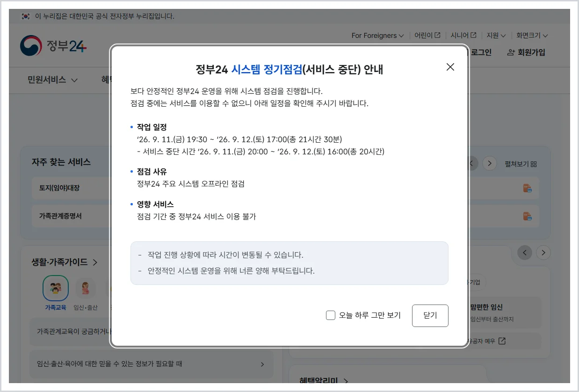Open the 혜택알리미 section link
Image resolution: width=579 pixels, height=392 pixels.
click(x=324, y=381)
